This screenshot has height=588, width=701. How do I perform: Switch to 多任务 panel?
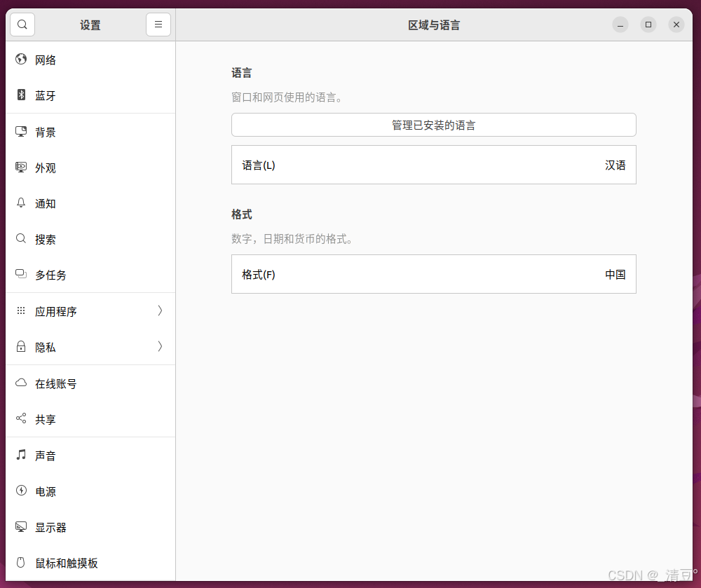90,275
